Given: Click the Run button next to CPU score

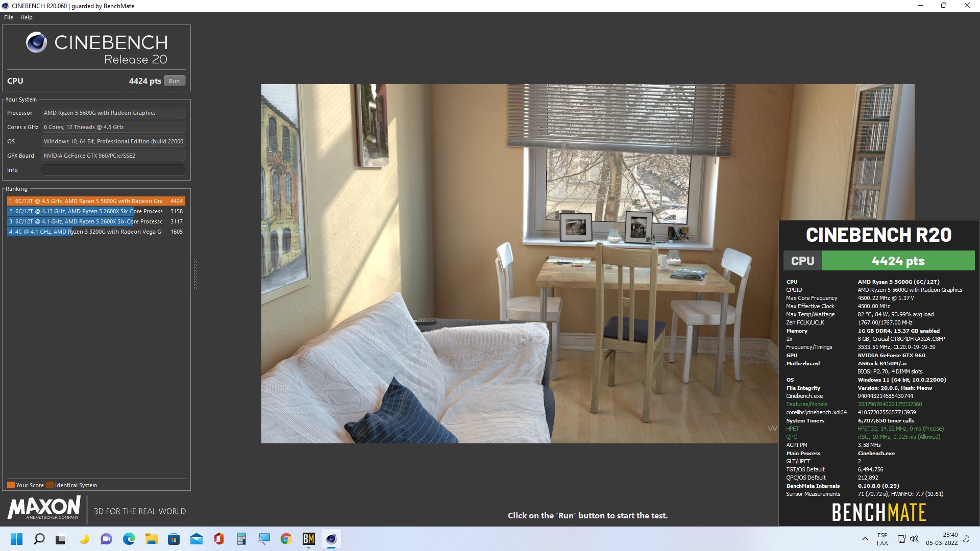Looking at the screenshot, I should point(174,81).
